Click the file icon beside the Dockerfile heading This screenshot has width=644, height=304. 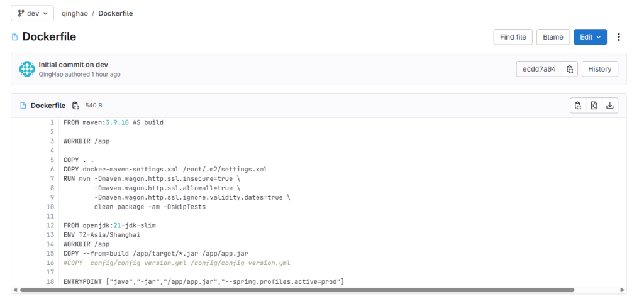point(15,37)
